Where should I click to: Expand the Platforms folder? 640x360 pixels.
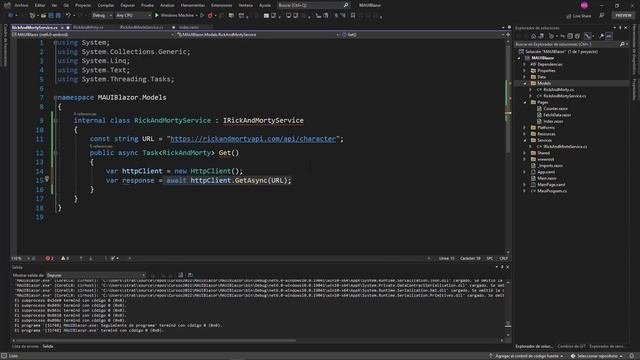[x=525, y=128]
